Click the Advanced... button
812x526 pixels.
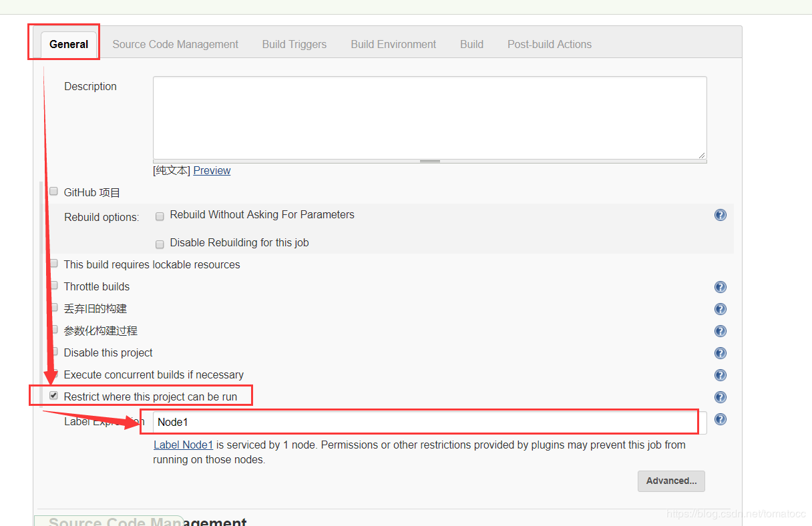pos(671,481)
